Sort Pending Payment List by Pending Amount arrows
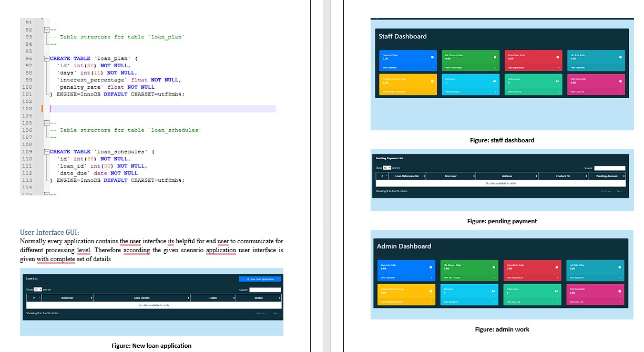This screenshot has width=644, height=352. click(624, 176)
